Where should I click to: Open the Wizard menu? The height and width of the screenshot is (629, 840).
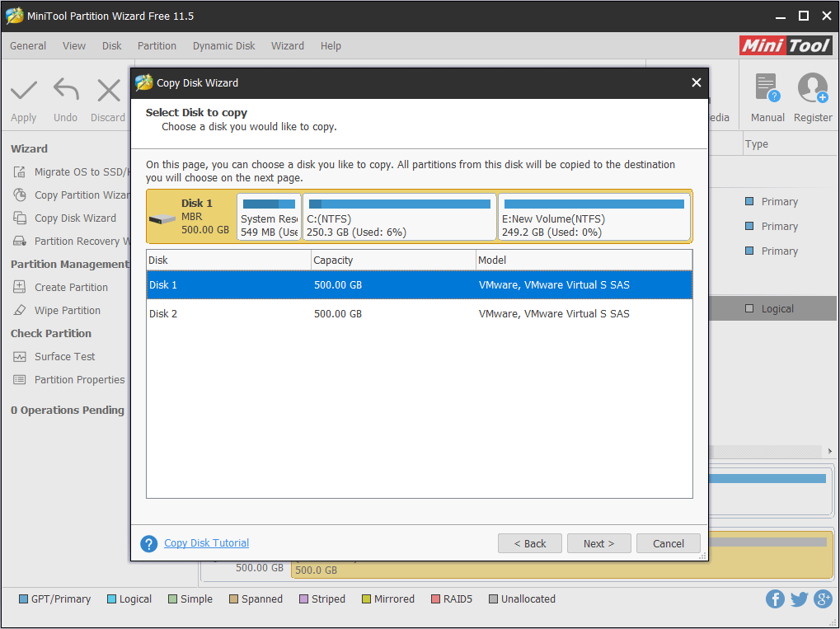(x=288, y=46)
